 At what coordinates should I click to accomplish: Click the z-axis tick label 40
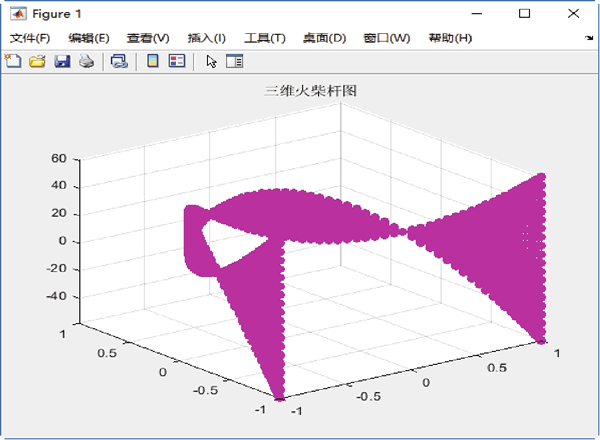click(59, 186)
